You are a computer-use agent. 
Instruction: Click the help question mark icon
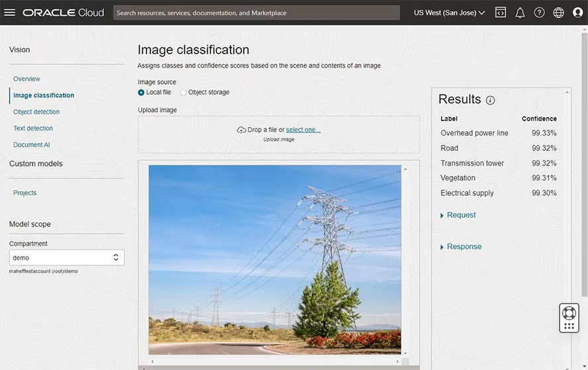pyautogui.click(x=539, y=13)
